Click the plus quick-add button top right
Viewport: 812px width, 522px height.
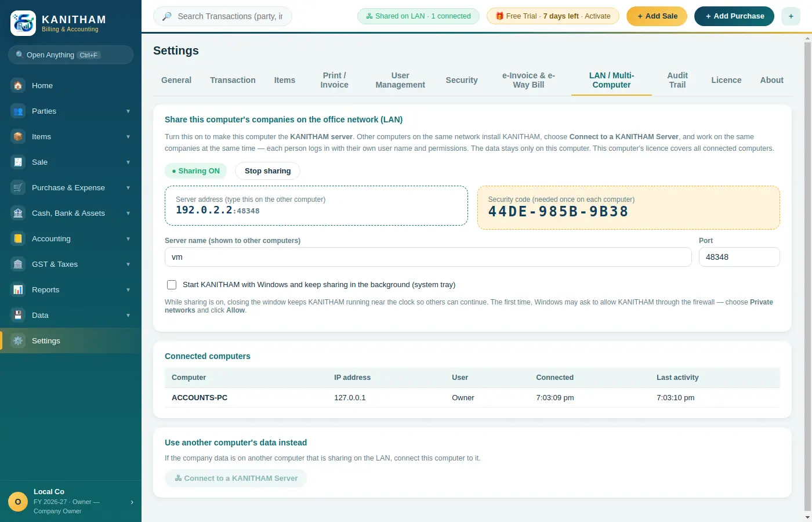[x=791, y=16]
